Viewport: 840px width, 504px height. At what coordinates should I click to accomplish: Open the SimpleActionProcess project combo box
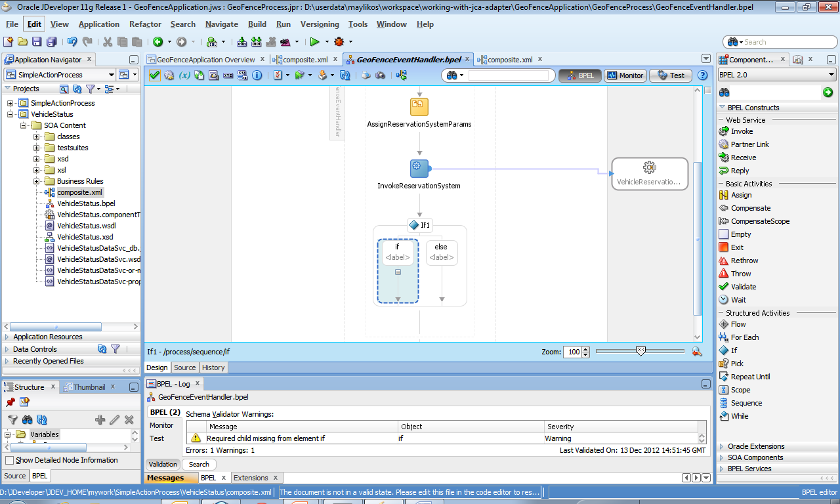click(60, 75)
